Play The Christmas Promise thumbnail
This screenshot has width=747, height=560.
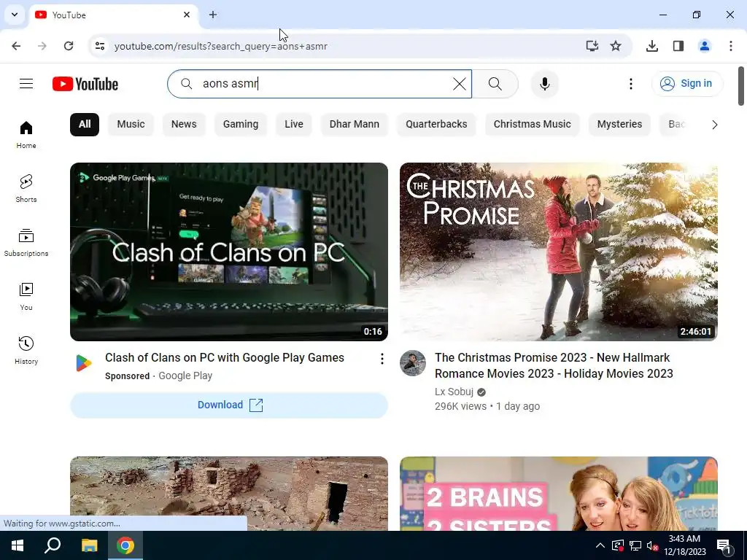point(558,252)
